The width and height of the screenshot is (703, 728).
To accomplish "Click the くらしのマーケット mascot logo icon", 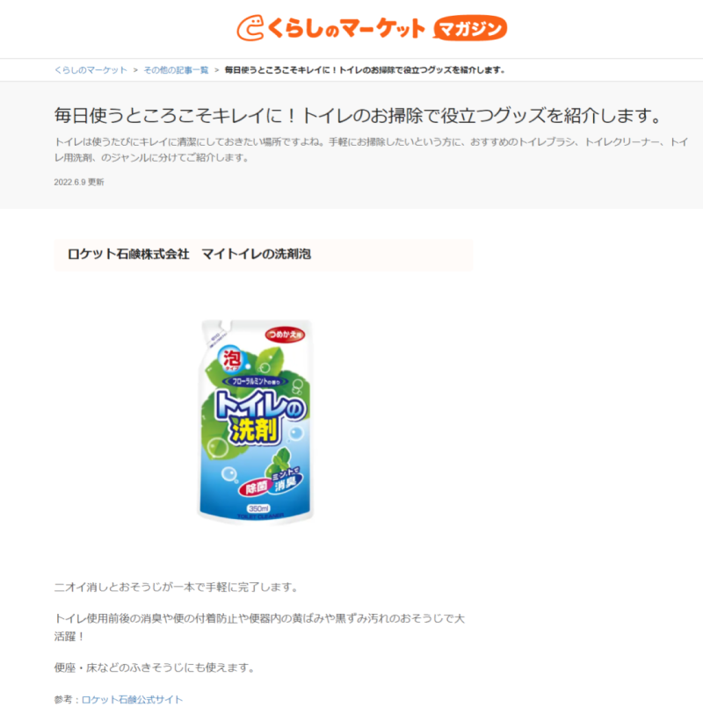I will tap(250, 28).
